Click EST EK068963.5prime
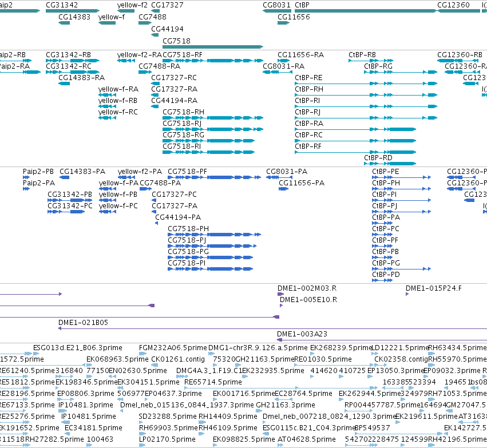Viewport: 487px width, 448px height. 117,359
